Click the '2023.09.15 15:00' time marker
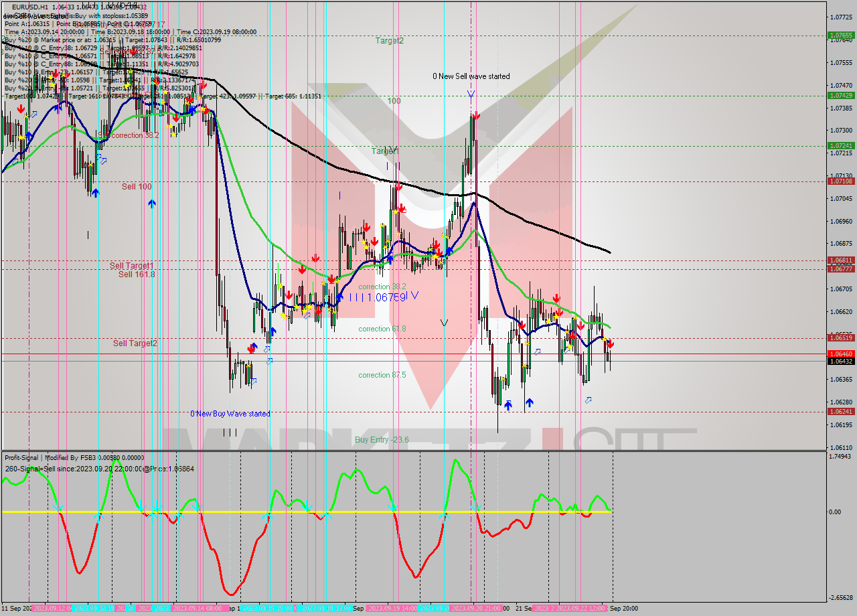This screenshot has width=857, height=616. tap(266, 609)
